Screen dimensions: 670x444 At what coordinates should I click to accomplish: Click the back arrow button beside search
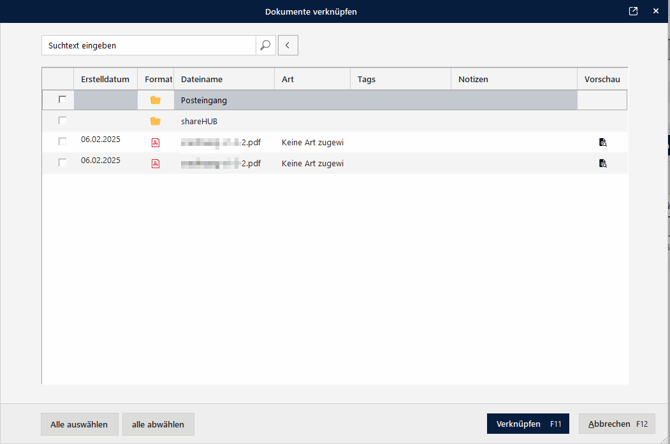click(288, 45)
